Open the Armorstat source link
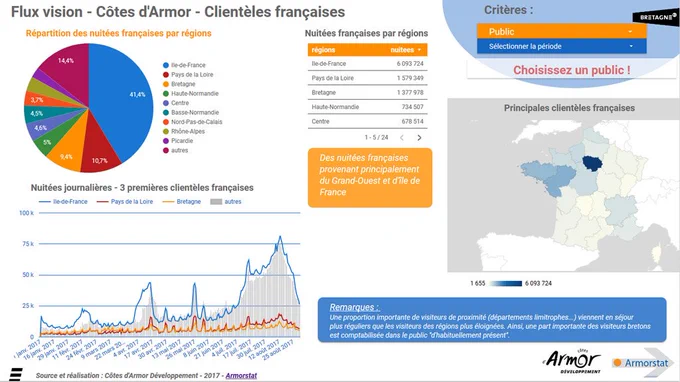The height and width of the screenshot is (382, 680). pyautogui.click(x=241, y=375)
